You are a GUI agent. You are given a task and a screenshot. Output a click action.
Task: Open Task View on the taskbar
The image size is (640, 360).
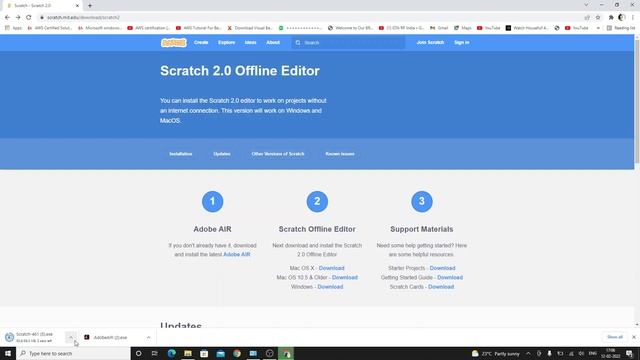point(155,353)
